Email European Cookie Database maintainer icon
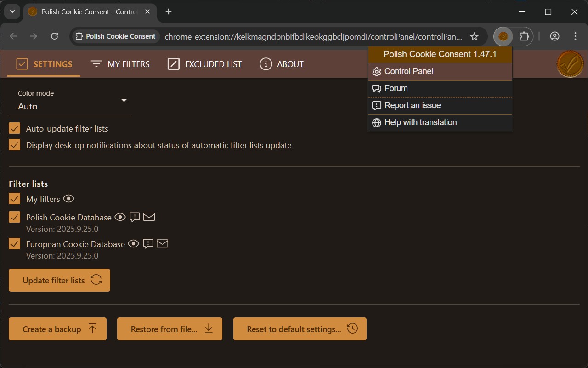588x368 pixels. pyautogui.click(x=162, y=243)
